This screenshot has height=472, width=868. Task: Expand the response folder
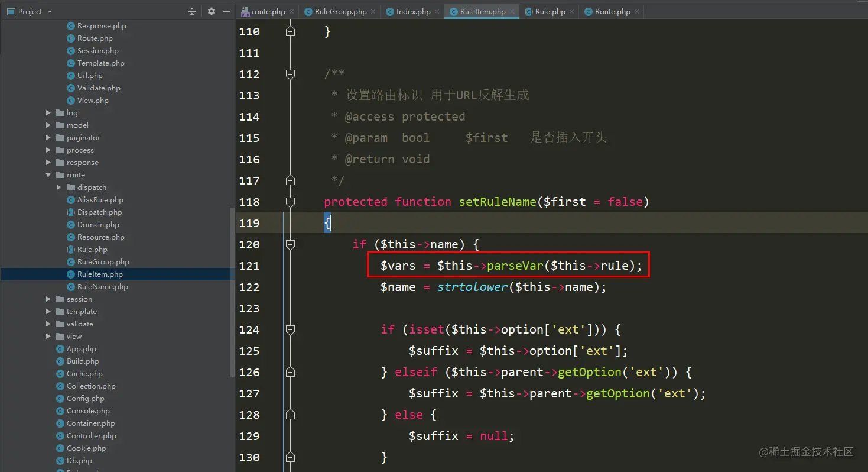pos(48,162)
